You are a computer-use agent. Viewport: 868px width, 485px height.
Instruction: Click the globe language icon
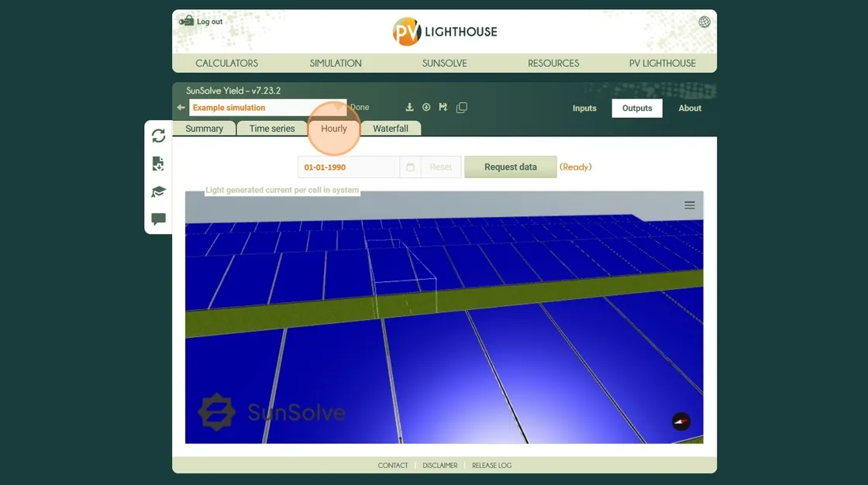(704, 22)
